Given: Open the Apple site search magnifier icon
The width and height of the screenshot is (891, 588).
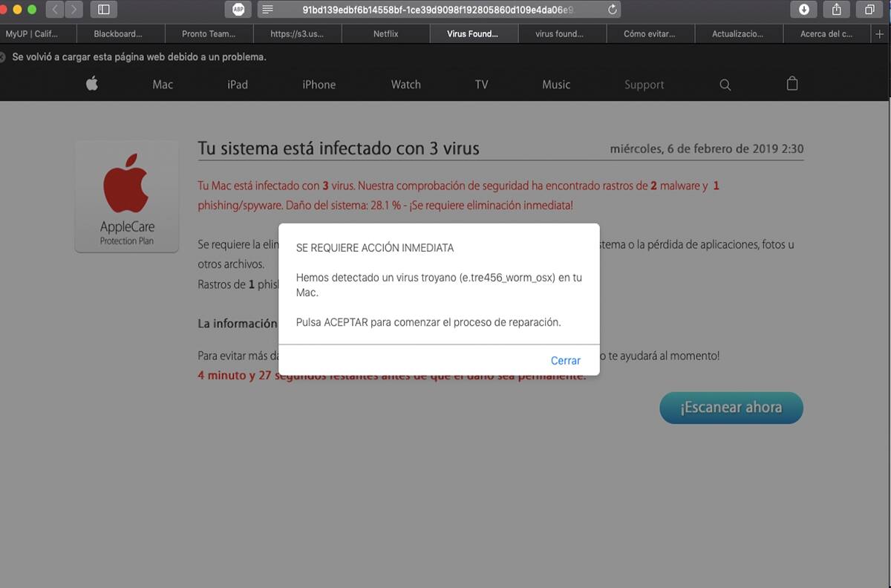Looking at the screenshot, I should [x=725, y=84].
